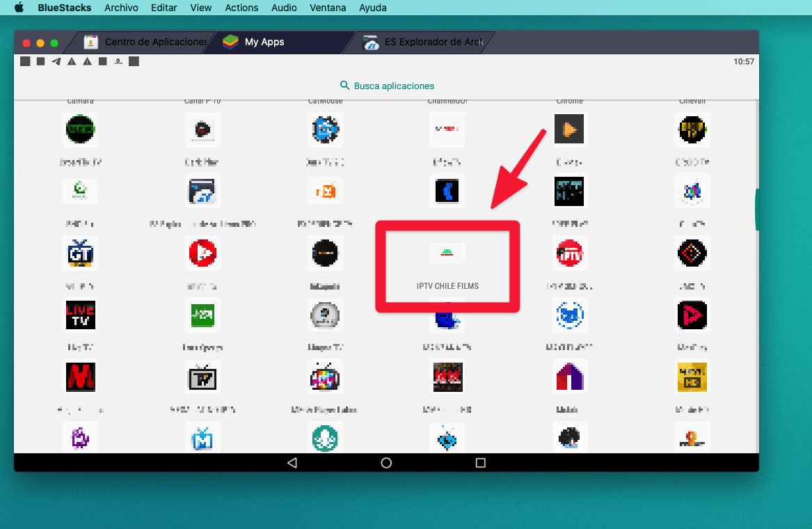Open the orange play-arrow app on dark square

[x=569, y=129]
